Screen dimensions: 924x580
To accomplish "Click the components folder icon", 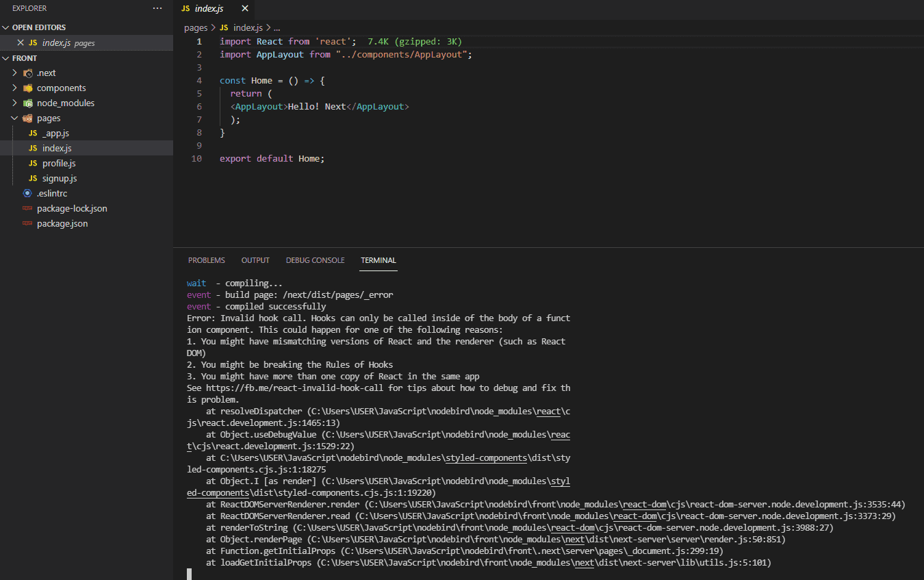I will (x=28, y=88).
